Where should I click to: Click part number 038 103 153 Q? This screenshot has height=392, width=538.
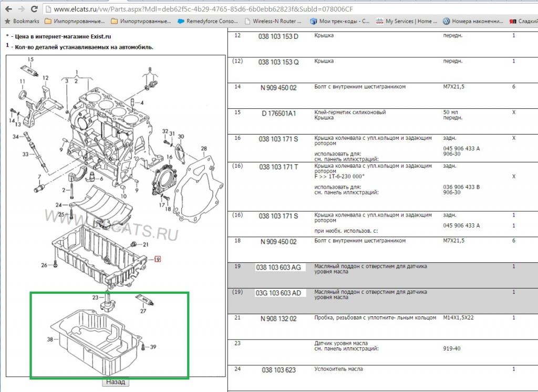click(278, 62)
